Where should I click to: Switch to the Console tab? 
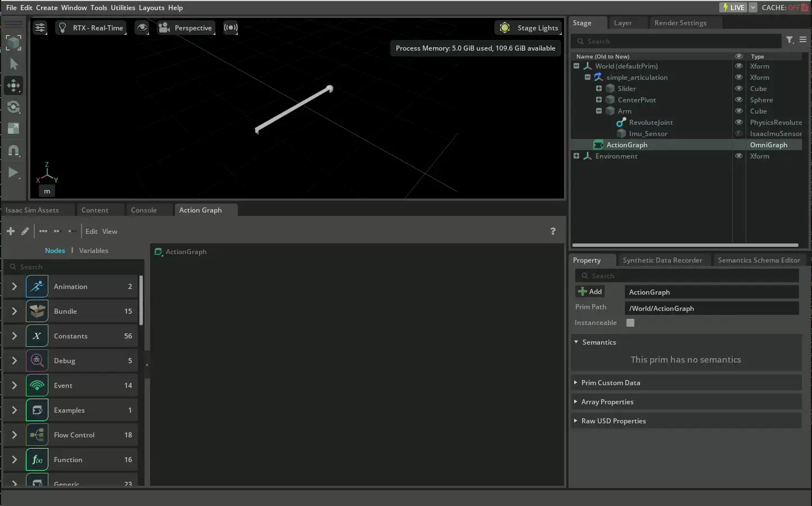pos(144,210)
